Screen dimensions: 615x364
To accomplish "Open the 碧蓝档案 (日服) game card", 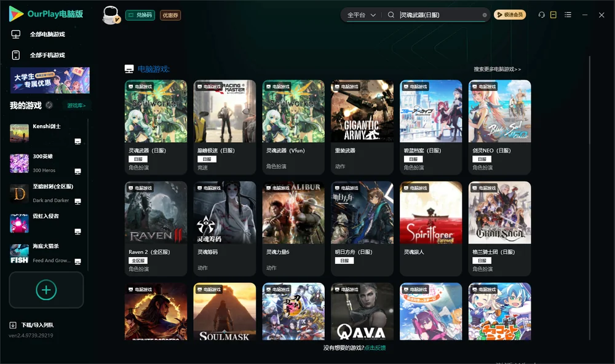I will (x=431, y=127).
